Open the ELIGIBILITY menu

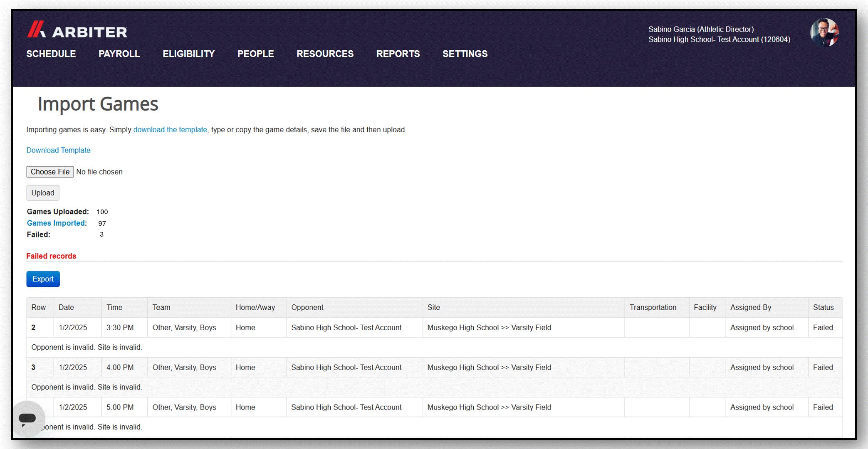(x=189, y=54)
